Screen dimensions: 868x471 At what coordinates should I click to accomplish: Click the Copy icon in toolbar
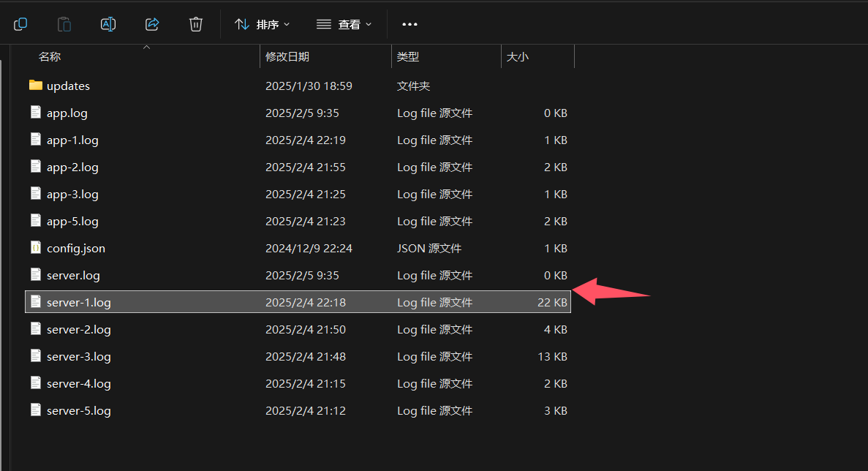pyautogui.click(x=20, y=24)
